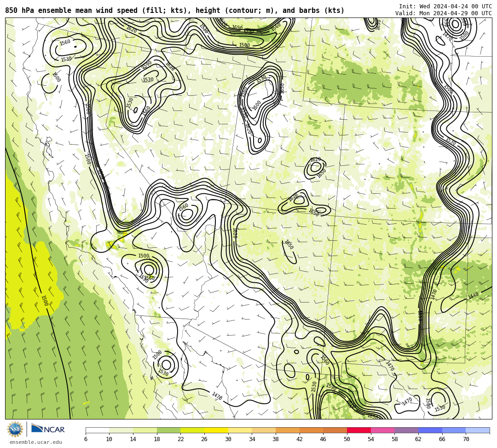Click the colorbar tick label 18

tap(157, 439)
